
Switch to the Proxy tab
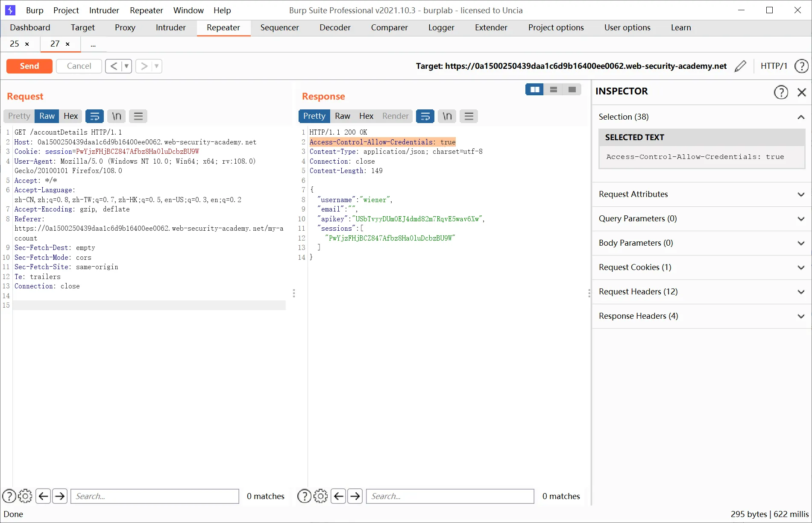coord(125,27)
